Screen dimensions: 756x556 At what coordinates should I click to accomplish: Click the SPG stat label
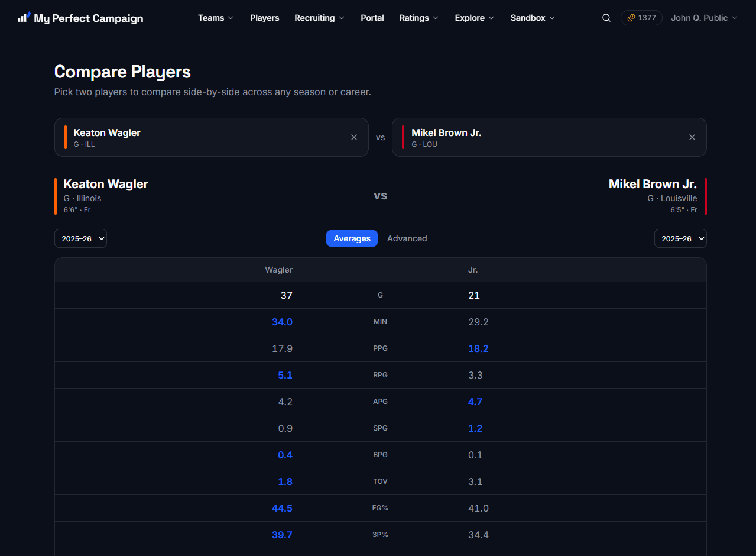[x=381, y=428]
